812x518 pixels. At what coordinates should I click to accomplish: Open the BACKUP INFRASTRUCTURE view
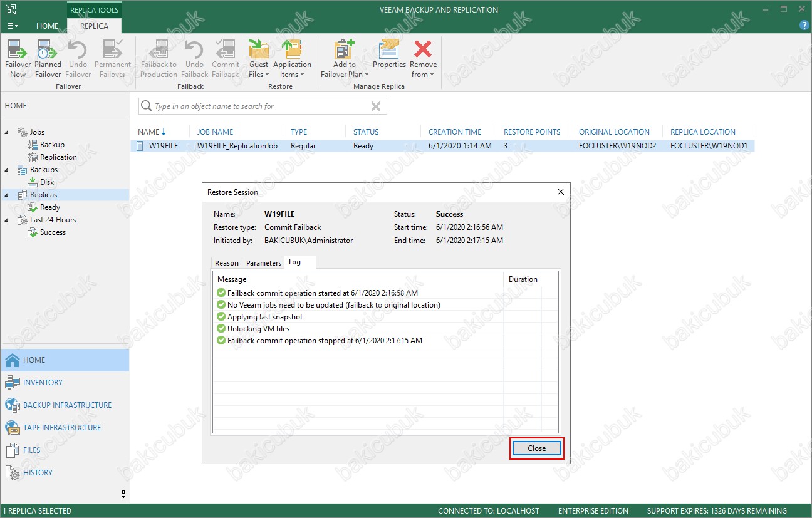pyautogui.click(x=65, y=405)
